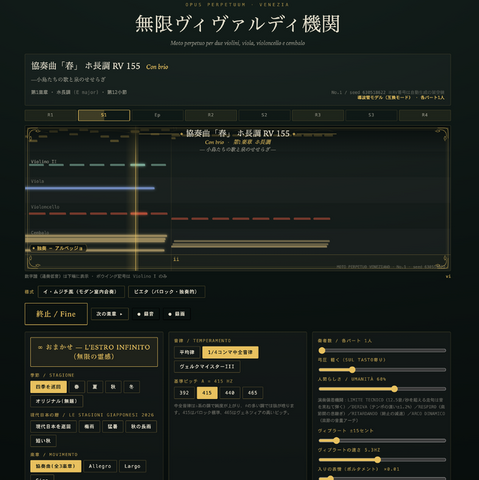Select the Allegro movement button
Viewport: 479px width, 480px height.
(100, 466)
